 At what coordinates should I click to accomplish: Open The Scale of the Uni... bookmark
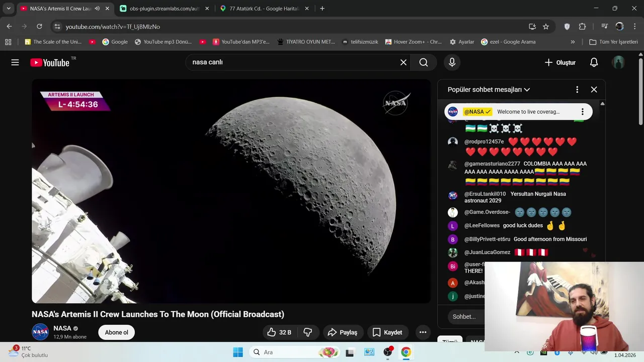(x=52, y=42)
